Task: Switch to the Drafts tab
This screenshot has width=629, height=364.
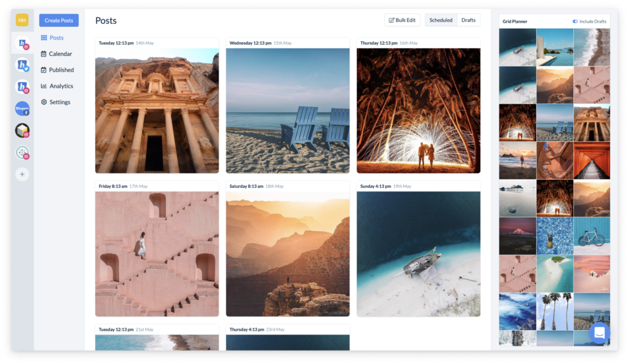Action: click(x=469, y=20)
